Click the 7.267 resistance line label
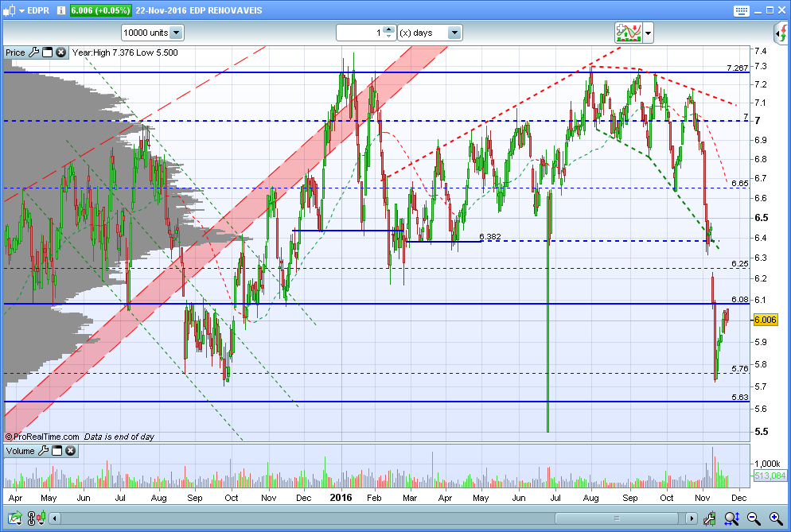791x532 pixels. 737,68
